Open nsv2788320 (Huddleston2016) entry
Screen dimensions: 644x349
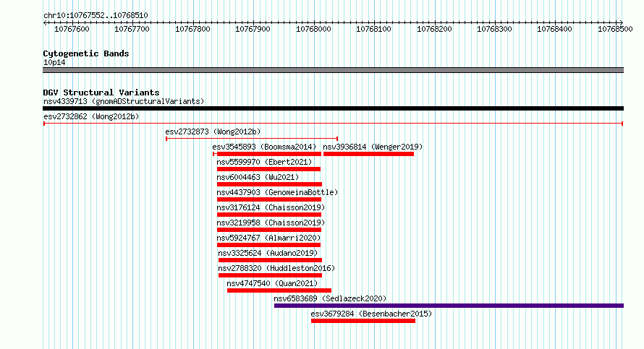point(276,268)
